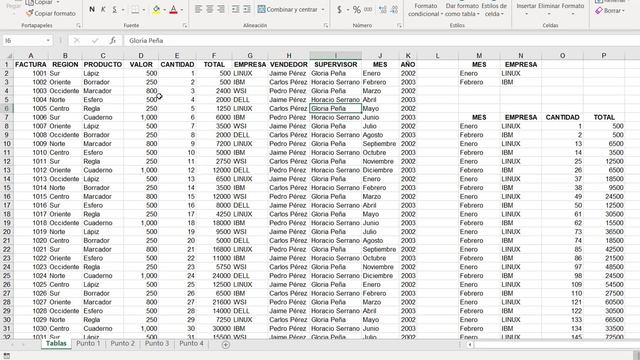Viewport: 640px width, 360px height.
Task: Toggle underline (S) formatting
Action: [114, 9]
